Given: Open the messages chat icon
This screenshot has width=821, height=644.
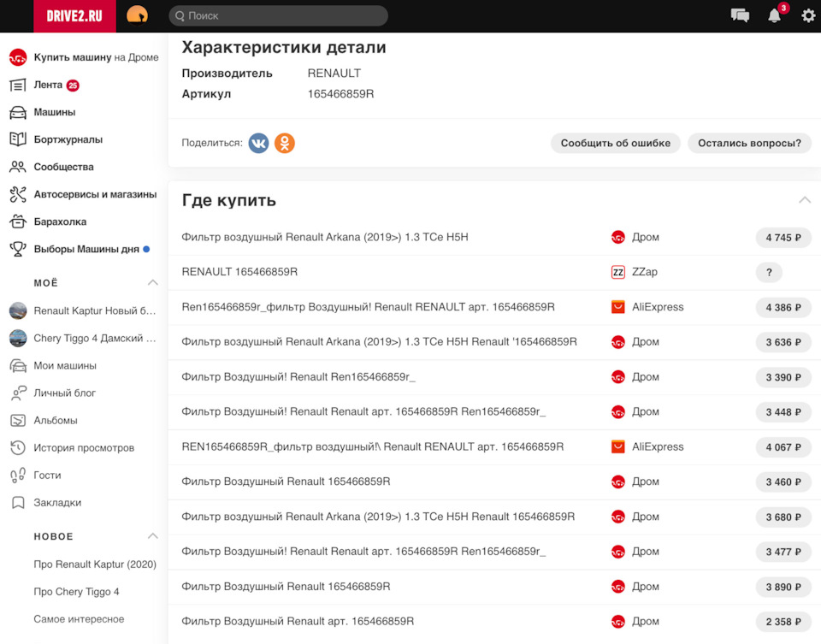Looking at the screenshot, I should pos(740,15).
